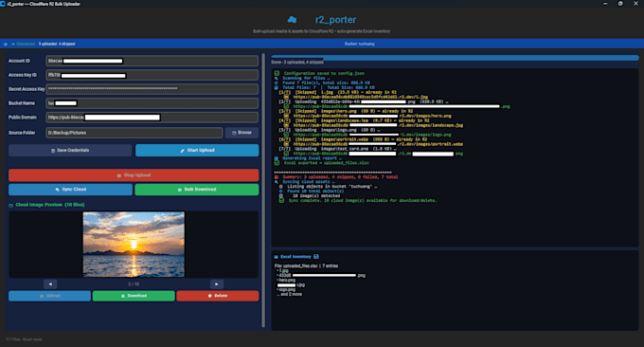Click the red icon beside Summary line
Viewport: 644px width, 347px height.
pos(277,177)
